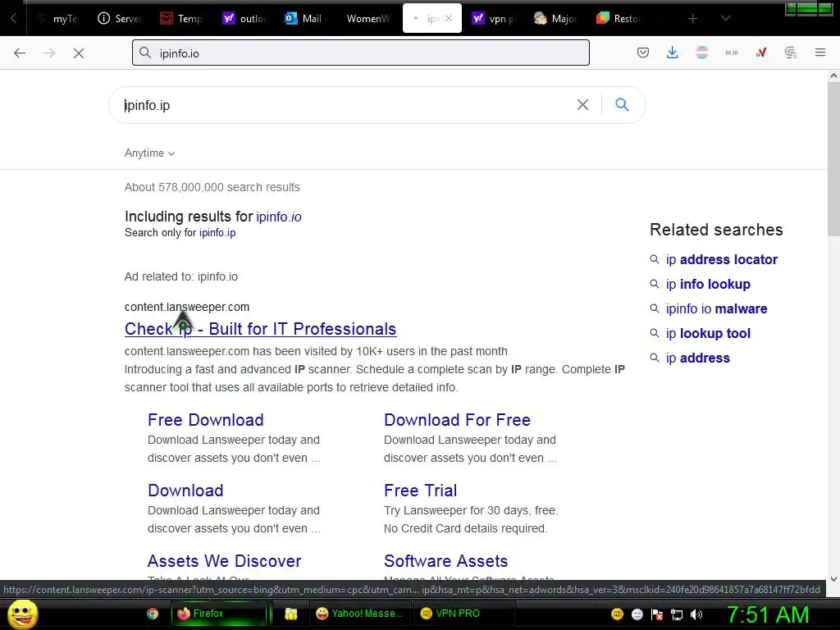Open a new tab with plus button
This screenshot has height=630, width=840.
coord(692,19)
